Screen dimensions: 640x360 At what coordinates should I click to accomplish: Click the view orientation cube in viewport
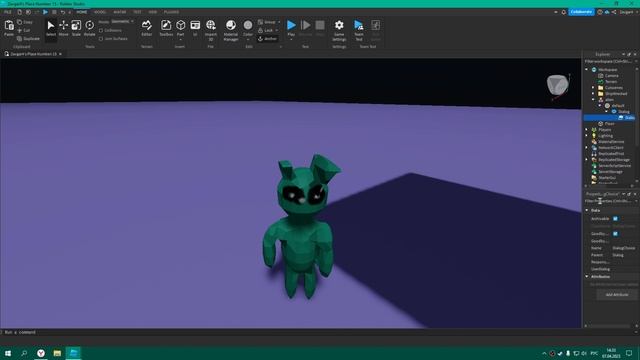click(558, 85)
